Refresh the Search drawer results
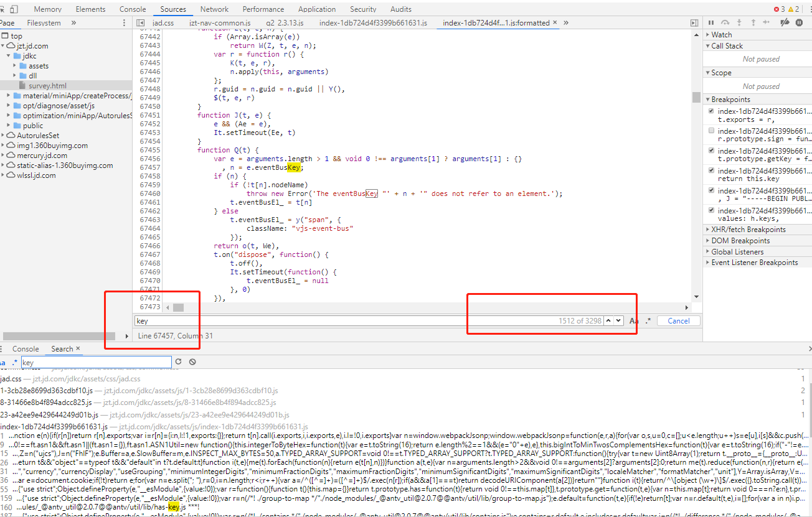Screen dimensions: 812x517 (178, 361)
